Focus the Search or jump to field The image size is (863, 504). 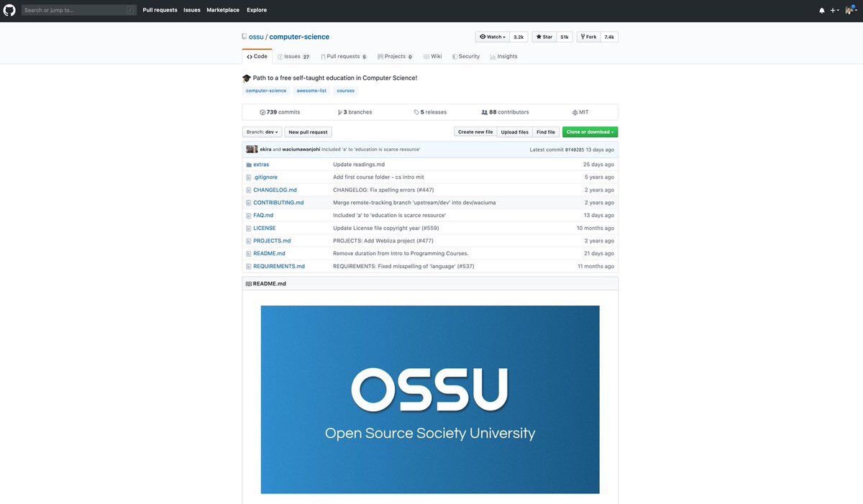tap(78, 10)
